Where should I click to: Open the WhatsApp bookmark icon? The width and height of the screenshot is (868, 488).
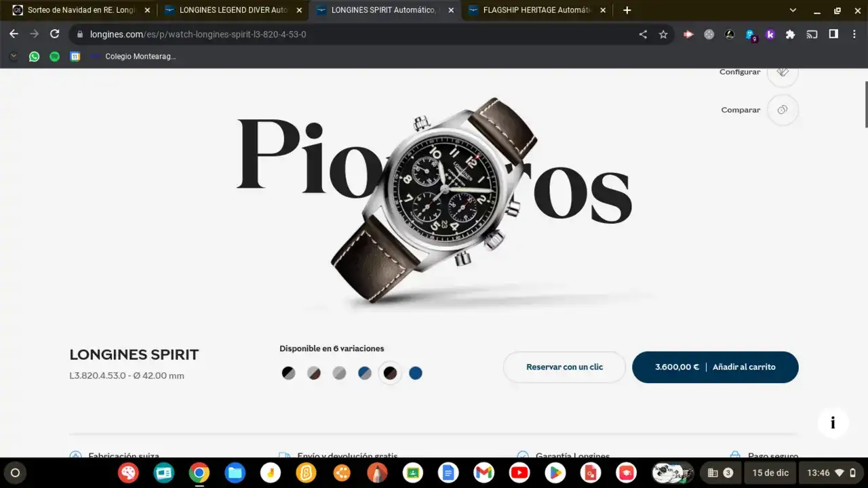(x=34, y=57)
